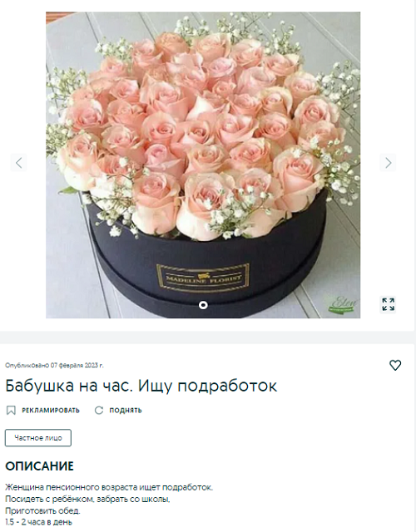The image size is (416, 532).
Task: Click the line 1.5 - 2 часа в день
Action: click(39, 522)
